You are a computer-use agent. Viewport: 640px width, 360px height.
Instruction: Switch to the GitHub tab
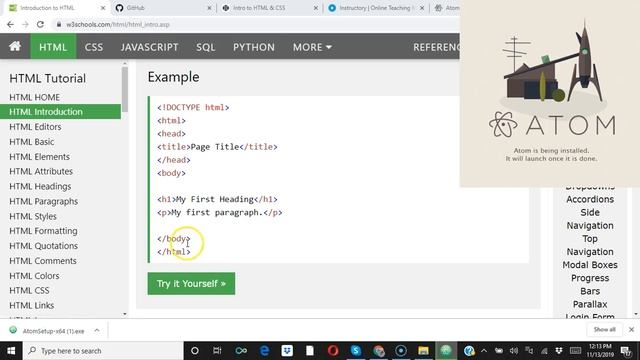coord(163,8)
